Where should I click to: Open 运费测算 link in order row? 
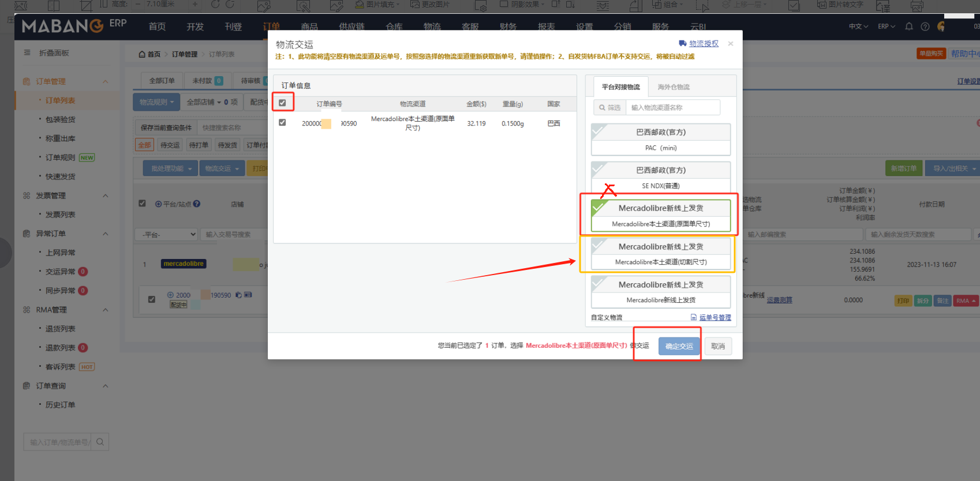779,300
